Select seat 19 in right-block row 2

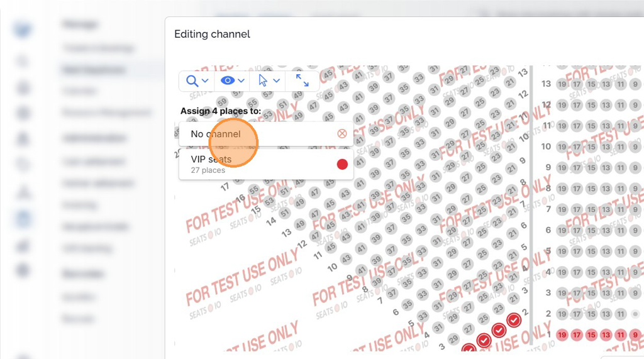point(562,314)
